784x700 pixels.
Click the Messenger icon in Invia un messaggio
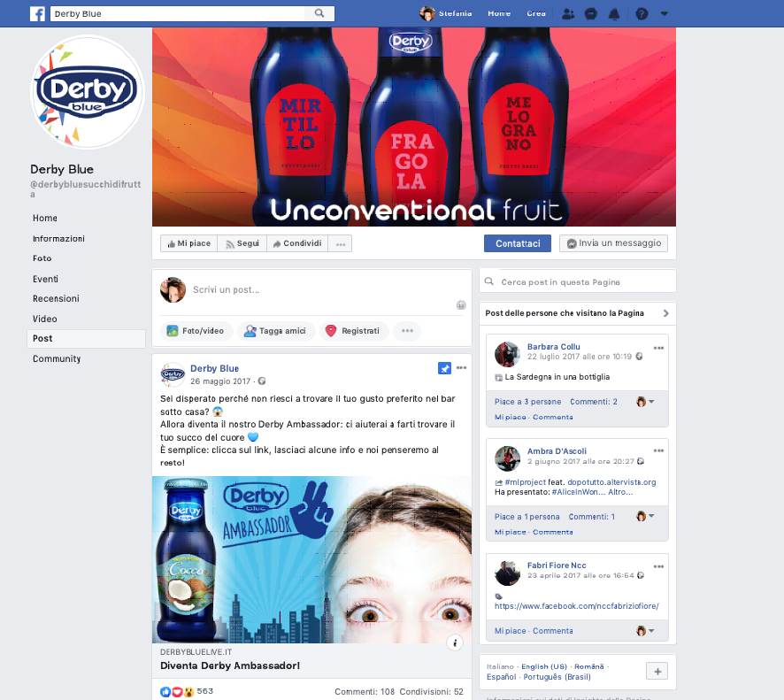click(572, 244)
